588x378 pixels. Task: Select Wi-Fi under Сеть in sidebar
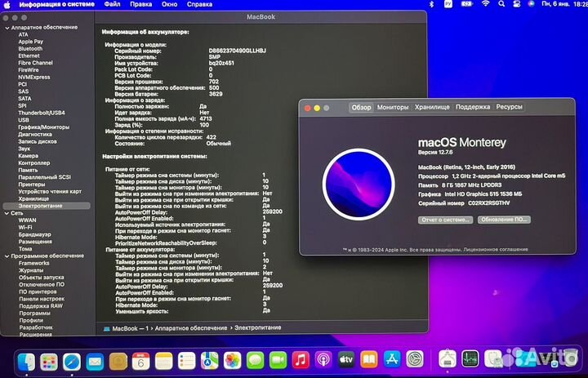(x=25, y=227)
